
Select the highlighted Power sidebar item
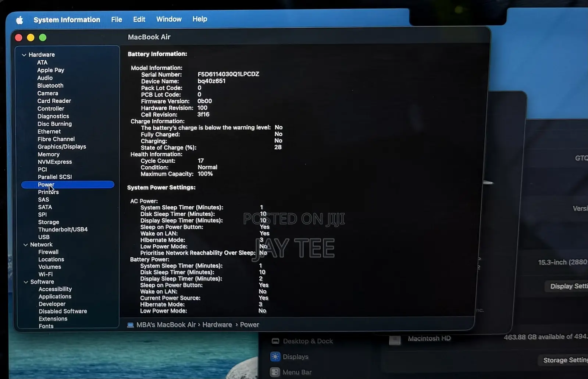(68, 185)
